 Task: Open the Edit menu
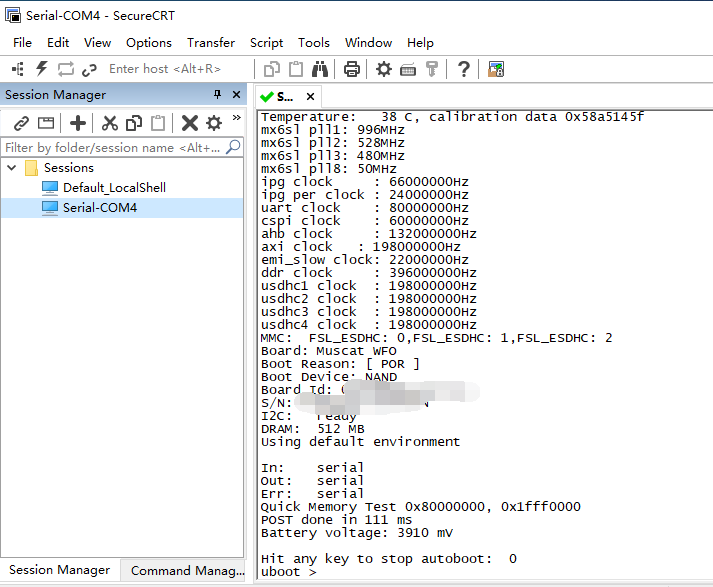pyautogui.click(x=58, y=43)
